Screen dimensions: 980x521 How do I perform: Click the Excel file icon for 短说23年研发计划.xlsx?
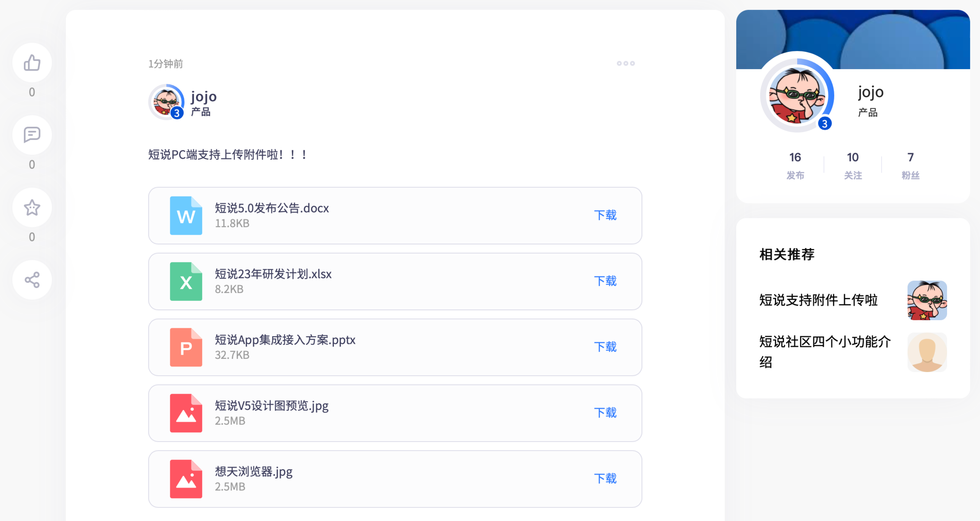186,281
